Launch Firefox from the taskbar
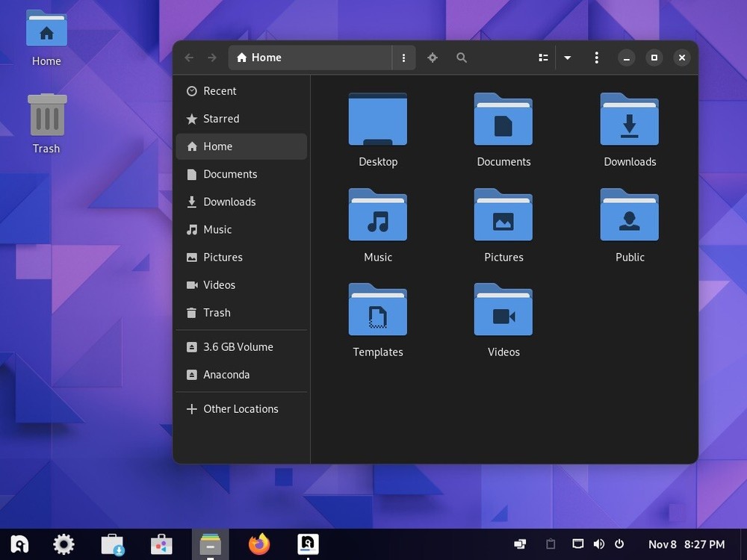The image size is (747, 560). point(259,544)
